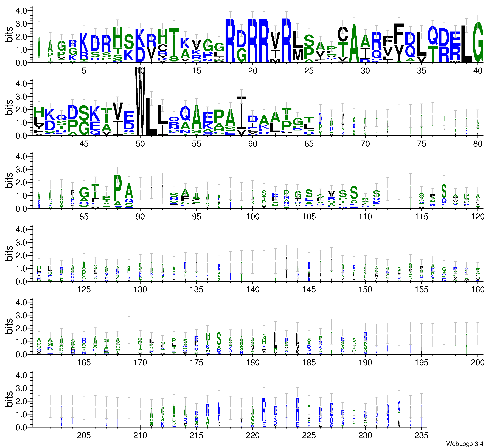Click the axis number 45
Image resolution: width=496 pixels, height=448 pixels.
click(84, 144)
